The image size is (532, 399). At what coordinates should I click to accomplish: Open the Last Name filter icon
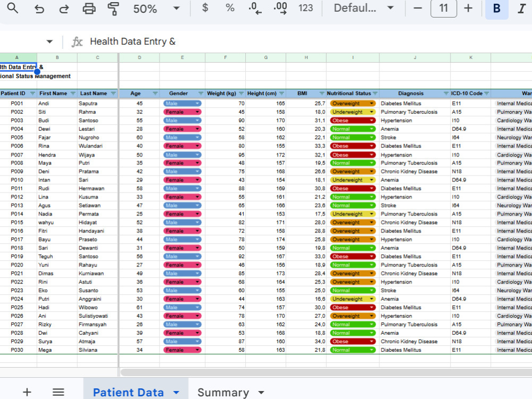tap(113, 93)
